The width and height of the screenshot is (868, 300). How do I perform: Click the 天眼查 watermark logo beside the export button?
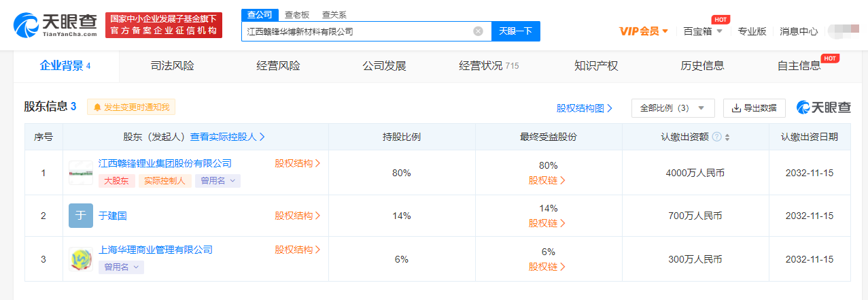823,107
